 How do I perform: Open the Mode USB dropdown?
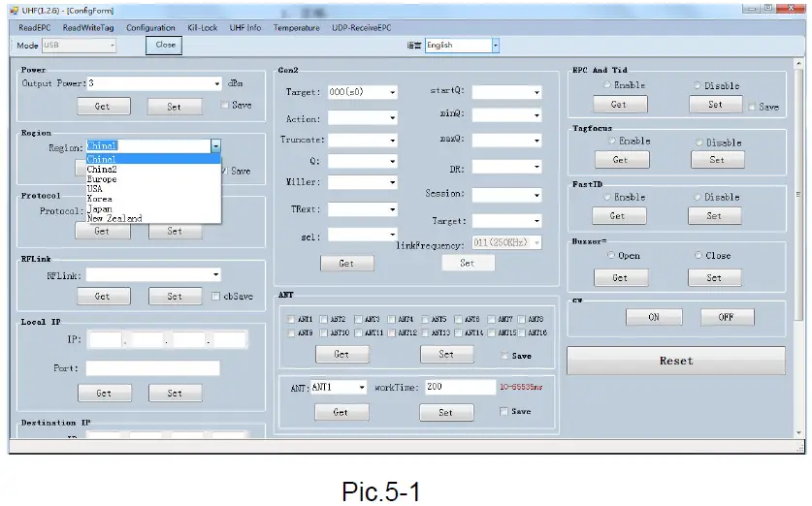click(79, 46)
